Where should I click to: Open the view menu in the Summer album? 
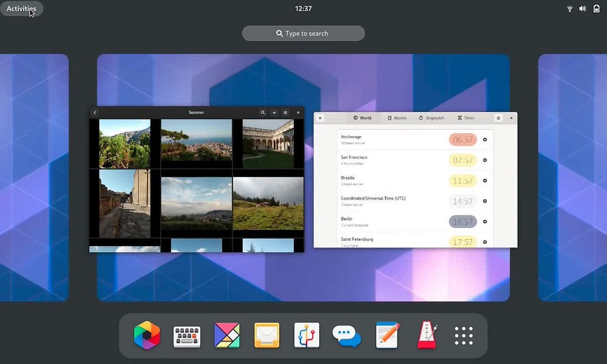point(285,112)
